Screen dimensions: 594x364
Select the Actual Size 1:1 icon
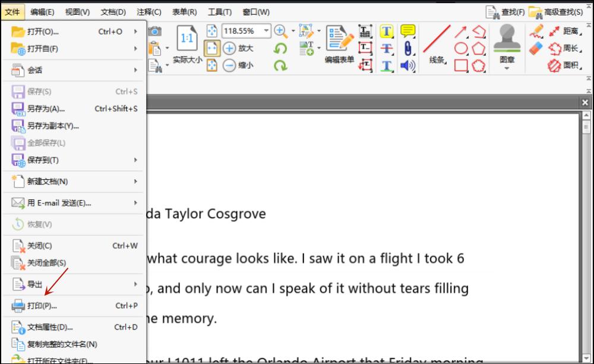tap(187, 38)
